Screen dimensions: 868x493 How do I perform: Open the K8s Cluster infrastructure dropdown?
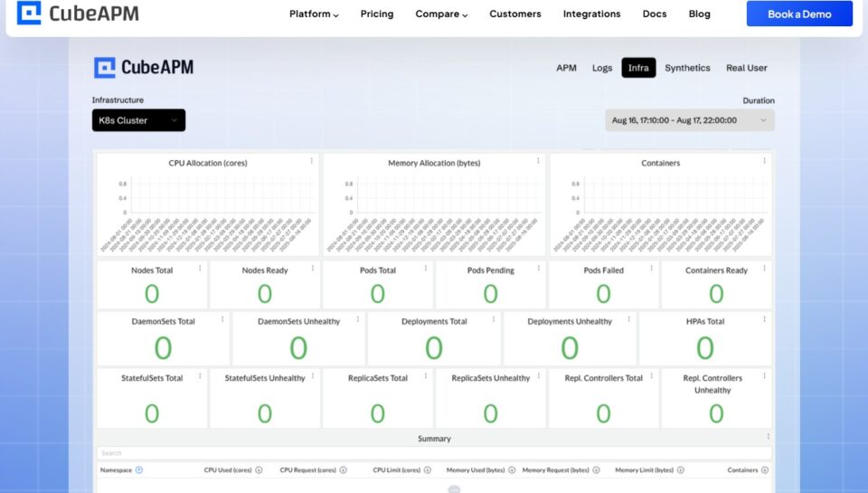coord(139,120)
